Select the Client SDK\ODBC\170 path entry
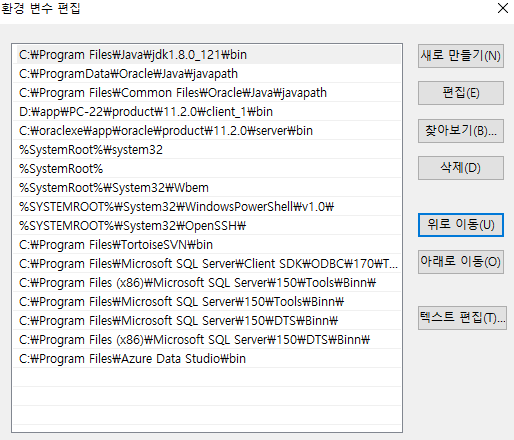 pos(207,264)
